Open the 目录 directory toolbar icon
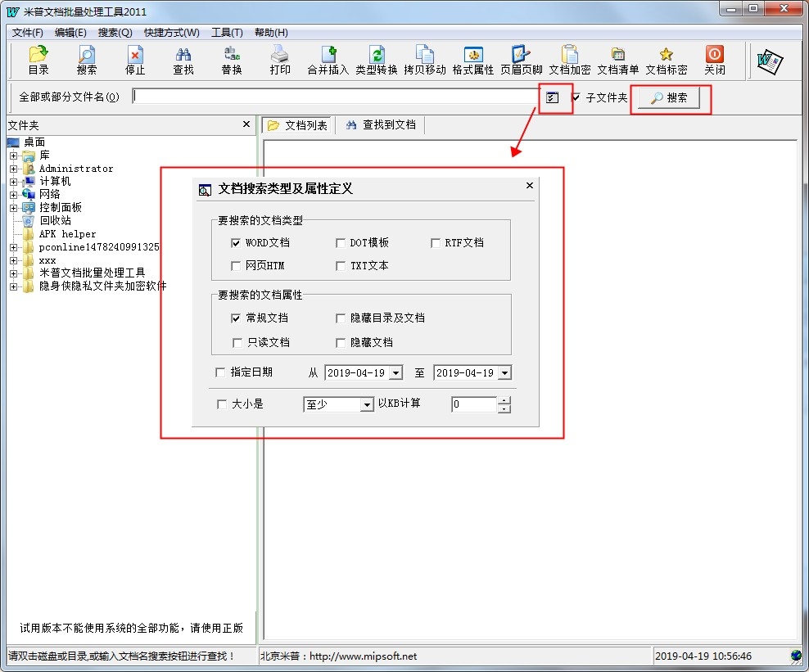 click(x=38, y=61)
